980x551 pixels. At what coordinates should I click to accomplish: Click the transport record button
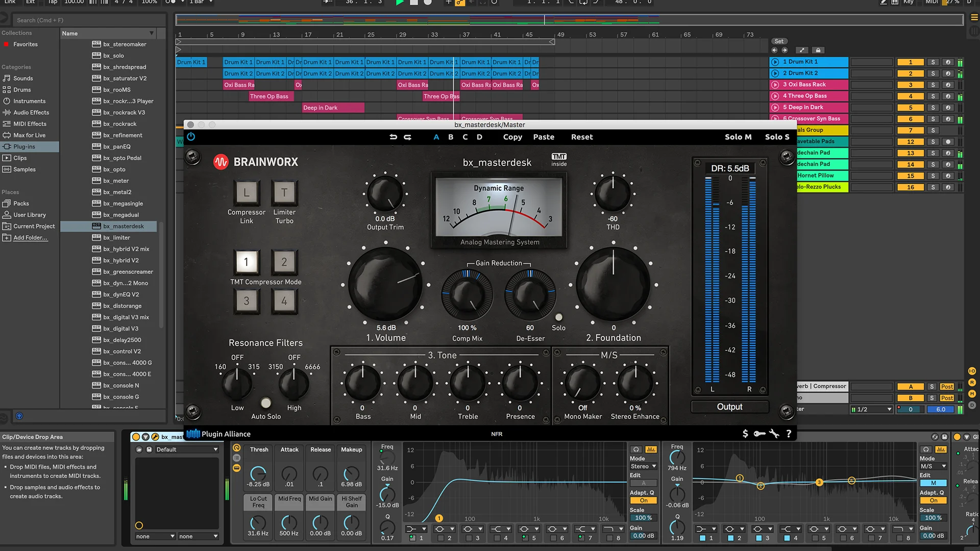[x=428, y=2]
